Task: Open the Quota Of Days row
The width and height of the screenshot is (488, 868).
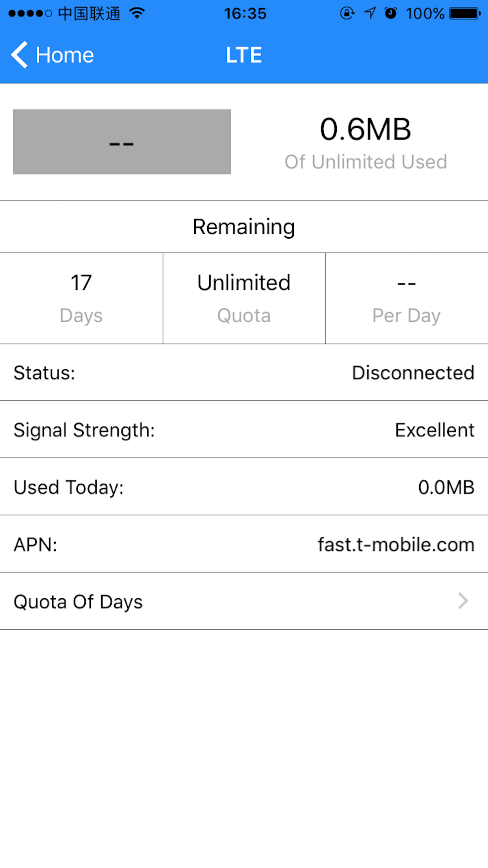Action: [x=244, y=601]
